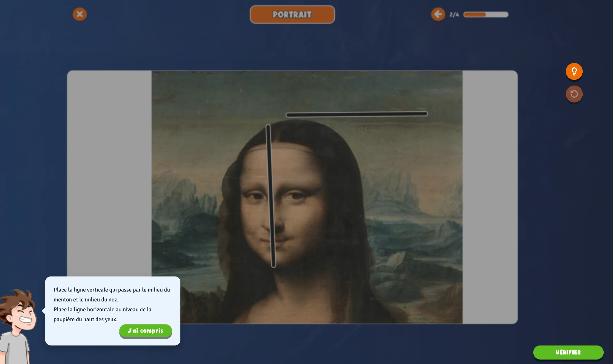Click the J'ai compris button
Screen dimensions: 613x364
coord(146,331)
